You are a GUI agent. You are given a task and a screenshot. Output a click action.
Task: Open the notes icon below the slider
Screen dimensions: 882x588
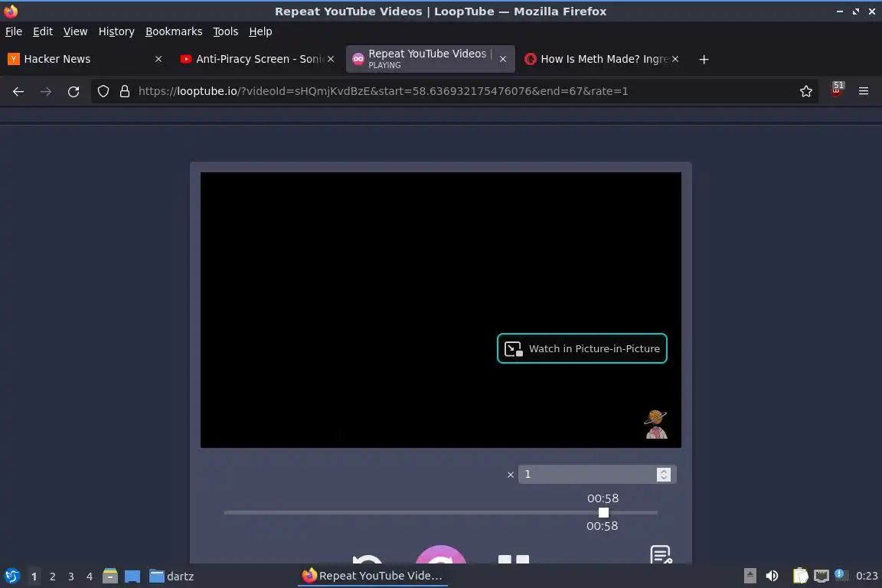point(661,554)
